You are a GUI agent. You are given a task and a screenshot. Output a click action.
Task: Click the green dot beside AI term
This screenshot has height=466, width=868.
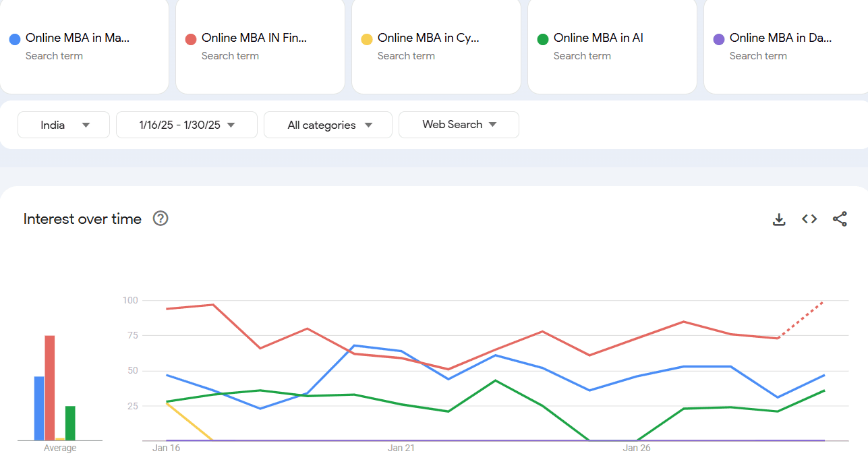coord(543,39)
